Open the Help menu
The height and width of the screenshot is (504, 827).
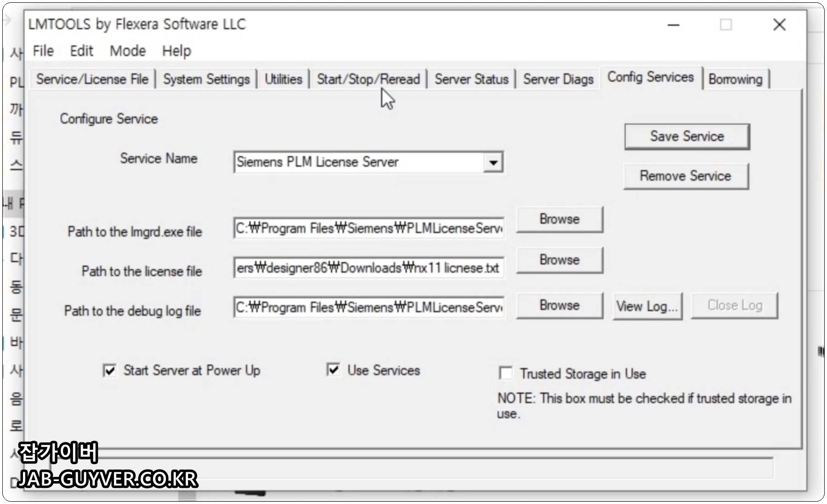pos(177,51)
